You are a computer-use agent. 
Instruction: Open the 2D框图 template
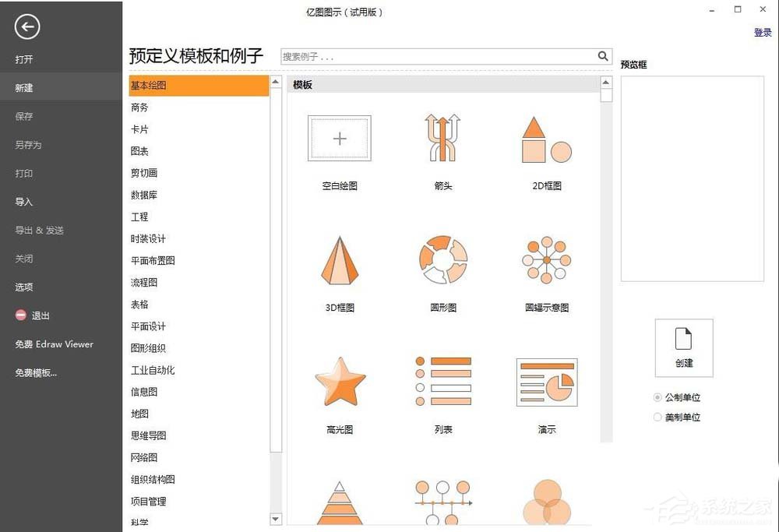coord(546,140)
